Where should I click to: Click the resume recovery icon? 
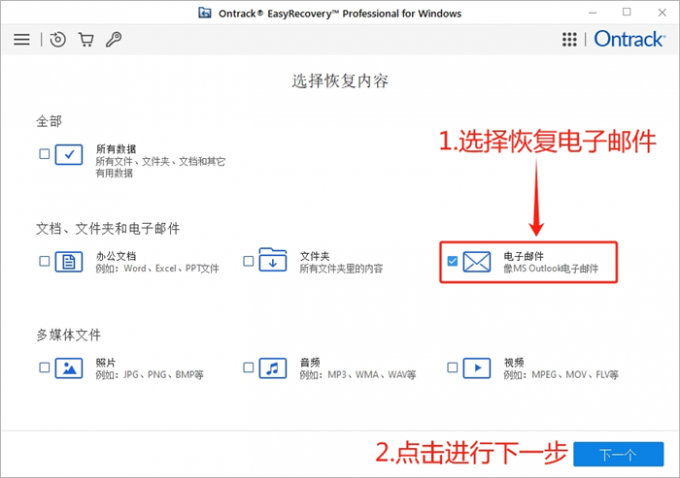click(58, 39)
